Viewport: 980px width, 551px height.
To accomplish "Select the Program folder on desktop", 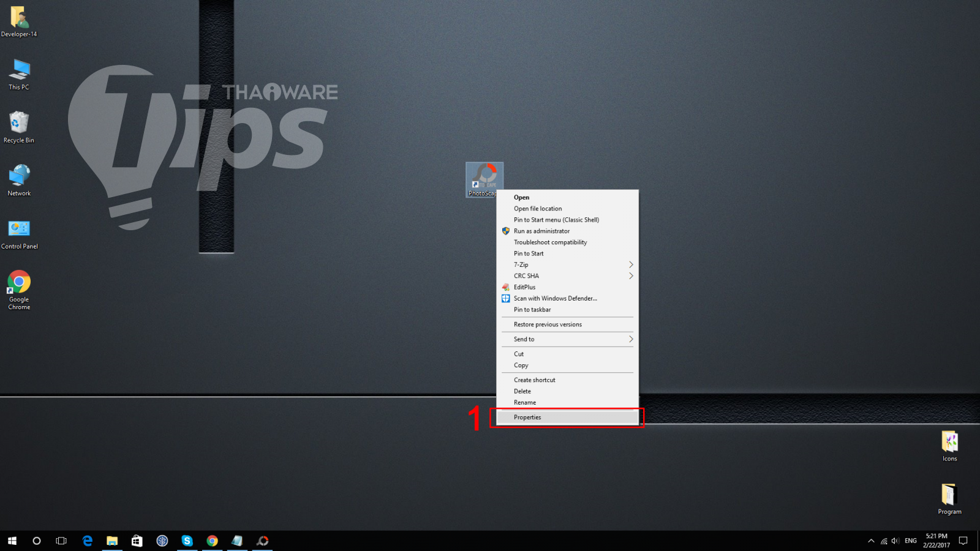I will tap(949, 499).
